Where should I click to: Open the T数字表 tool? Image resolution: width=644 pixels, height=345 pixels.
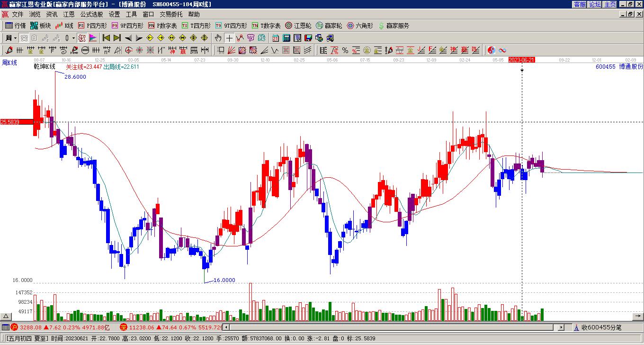point(266,26)
